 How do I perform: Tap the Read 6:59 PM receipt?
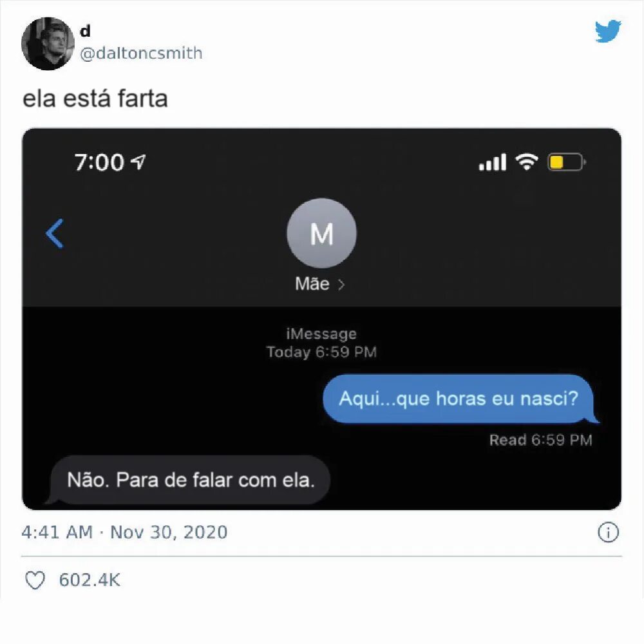(540, 440)
